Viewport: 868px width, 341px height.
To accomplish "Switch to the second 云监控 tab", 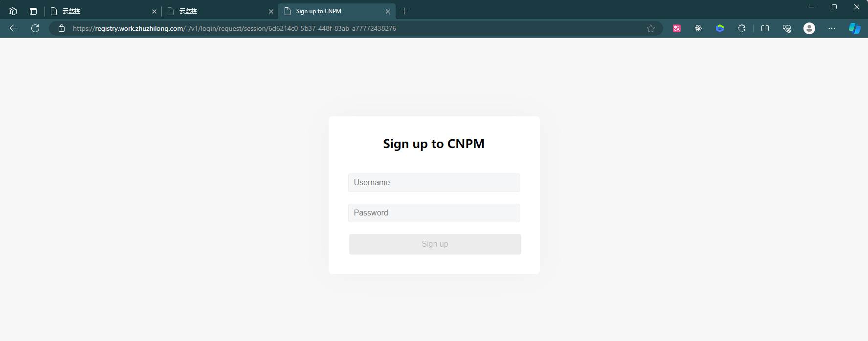I will pyautogui.click(x=220, y=11).
